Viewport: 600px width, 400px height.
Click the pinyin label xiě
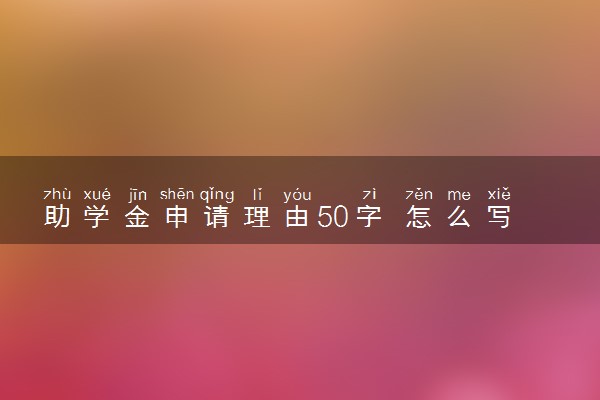[x=499, y=194]
